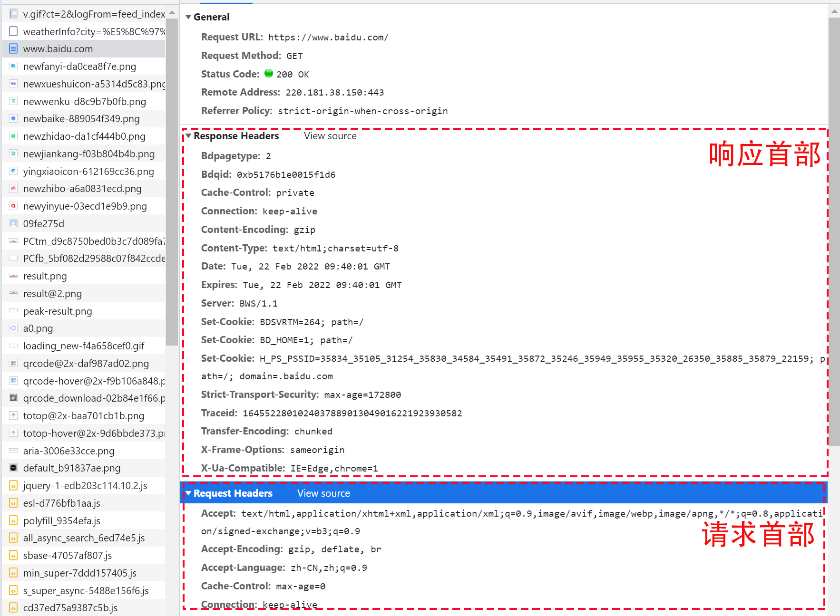Image resolution: width=840 pixels, height=616 pixels.
Task: Select the result.png request
Action: click(x=84, y=276)
